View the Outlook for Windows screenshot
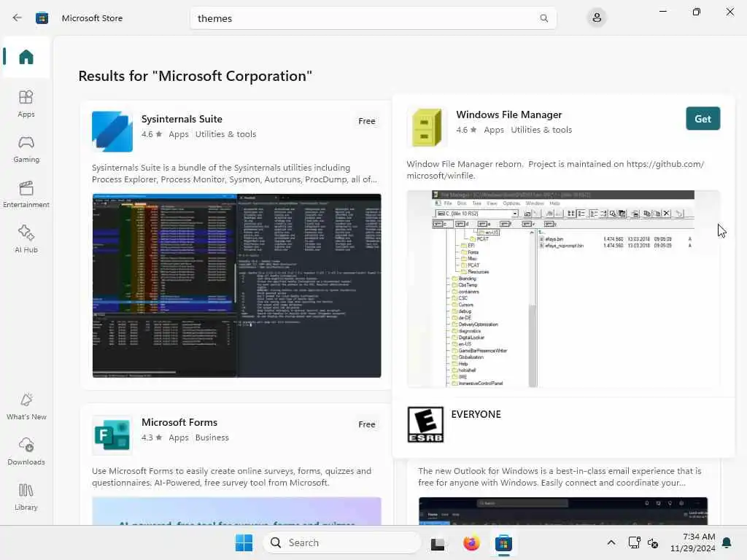Screen dimensions: 747x560 tap(563, 510)
